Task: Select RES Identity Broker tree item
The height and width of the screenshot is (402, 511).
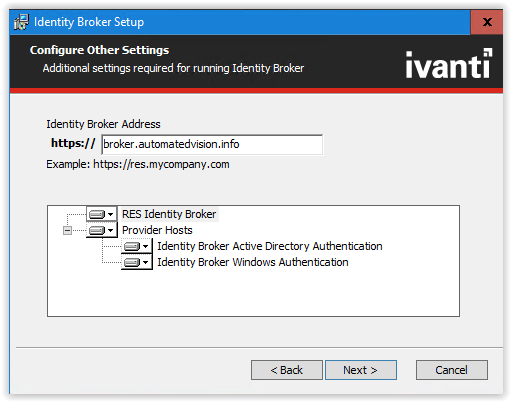Action: coord(169,214)
